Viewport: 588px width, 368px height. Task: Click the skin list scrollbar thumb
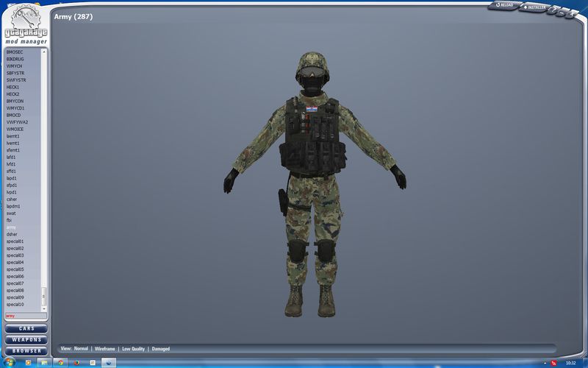[43, 296]
